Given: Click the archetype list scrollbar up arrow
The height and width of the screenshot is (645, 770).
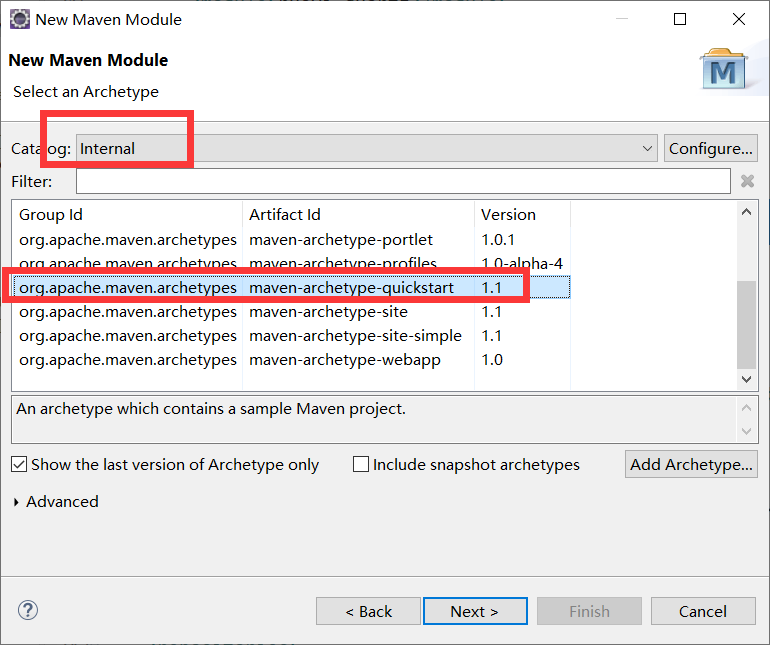Looking at the screenshot, I should (x=746, y=212).
